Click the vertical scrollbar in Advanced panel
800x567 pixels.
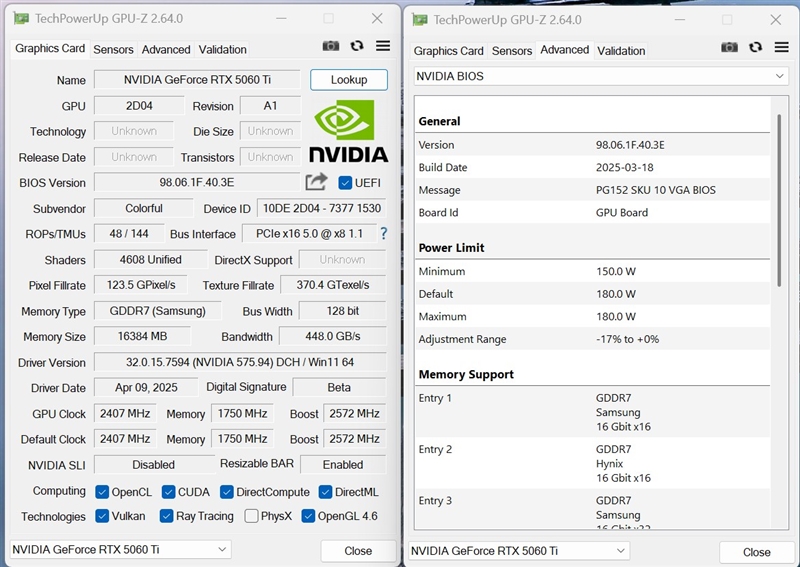coord(779,200)
